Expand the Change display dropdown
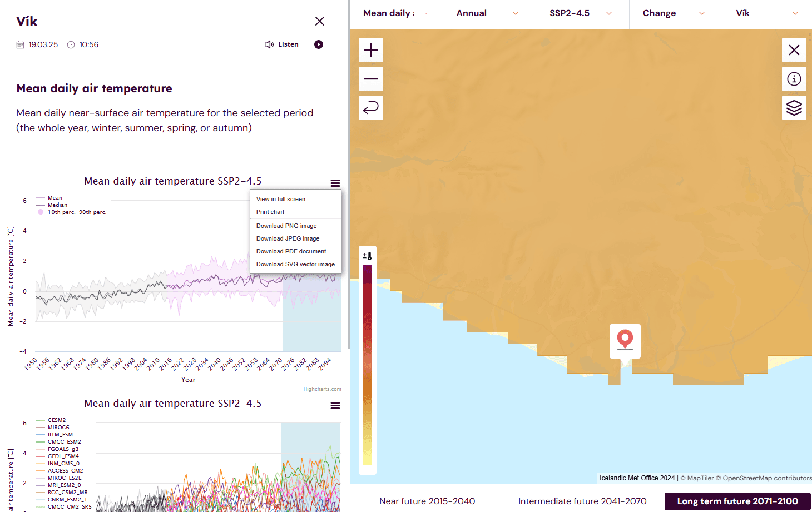The width and height of the screenshot is (812, 512). point(674,13)
